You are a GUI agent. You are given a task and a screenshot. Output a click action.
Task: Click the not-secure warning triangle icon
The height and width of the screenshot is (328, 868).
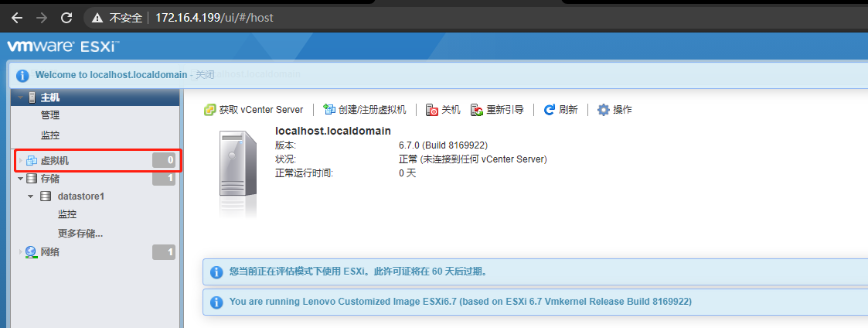97,18
